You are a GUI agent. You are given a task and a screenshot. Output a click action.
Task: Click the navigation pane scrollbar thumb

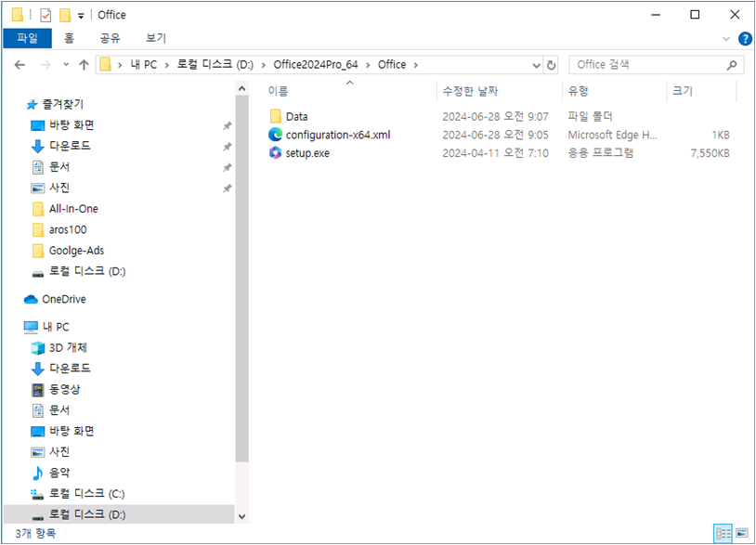coord(242,279)
